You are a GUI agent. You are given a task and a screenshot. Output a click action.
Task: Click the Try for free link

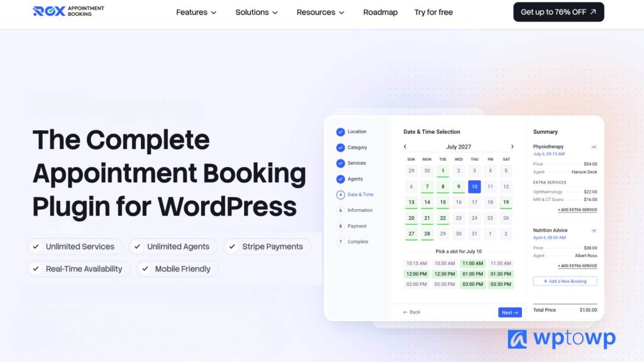click(x=433, y=13)
